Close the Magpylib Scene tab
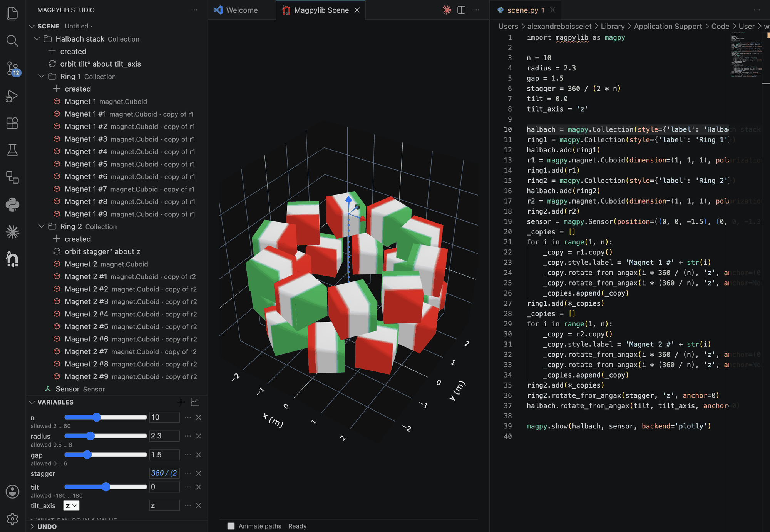The height and width of the screenshot is (532, 770). (x=357, y=10)
